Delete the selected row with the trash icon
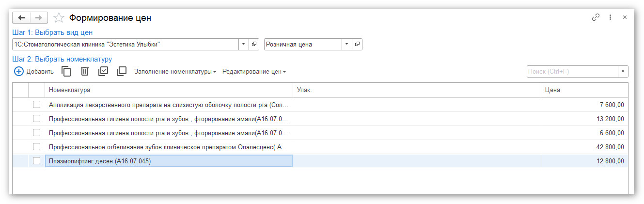Screen dimensions: 644x204 [85, 71]
